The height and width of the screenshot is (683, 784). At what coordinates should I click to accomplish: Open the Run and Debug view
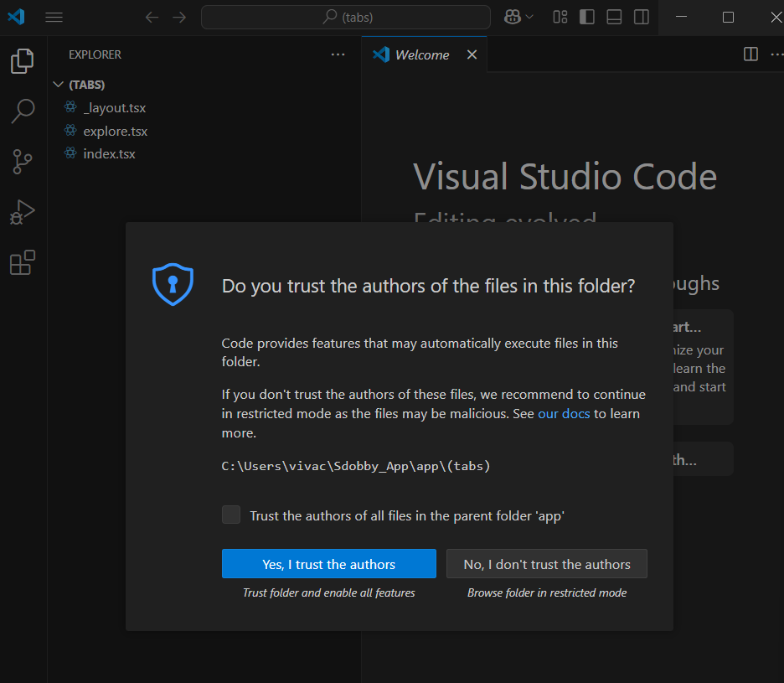23,212
